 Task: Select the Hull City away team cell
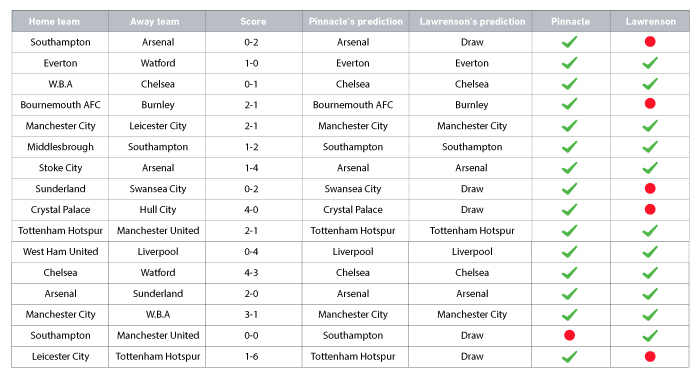tap(158, 210)
